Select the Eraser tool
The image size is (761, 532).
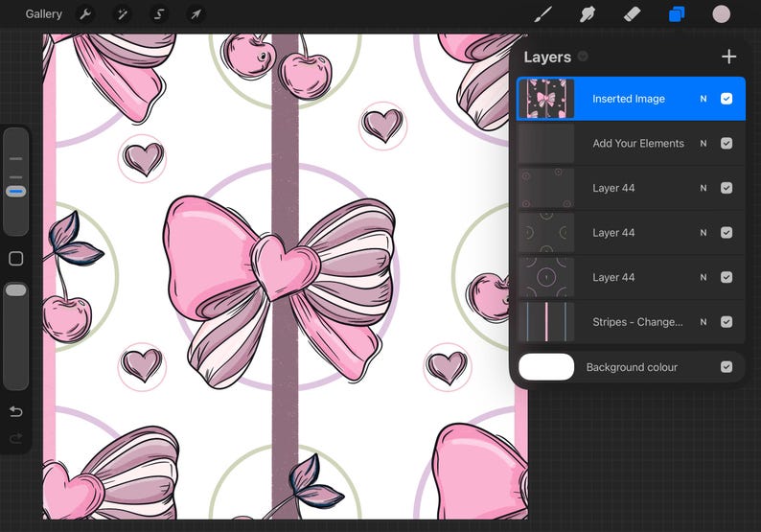[x=632, y=14]
